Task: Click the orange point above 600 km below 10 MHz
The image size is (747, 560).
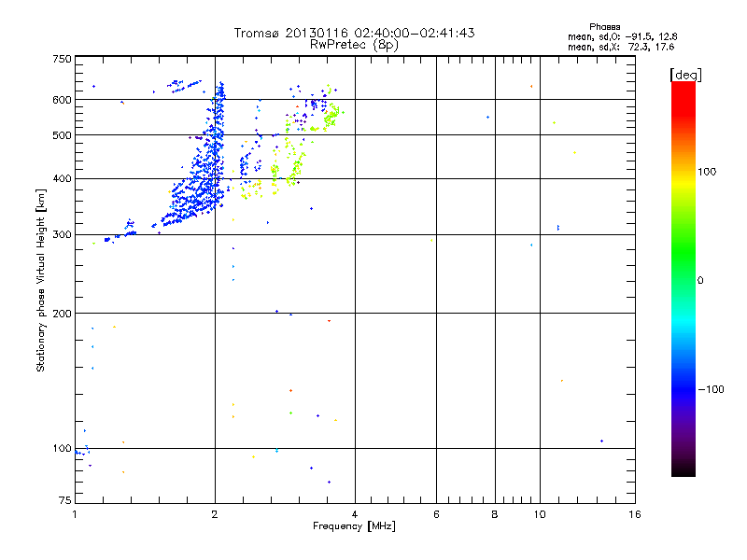Action: [x=531, y=86]
